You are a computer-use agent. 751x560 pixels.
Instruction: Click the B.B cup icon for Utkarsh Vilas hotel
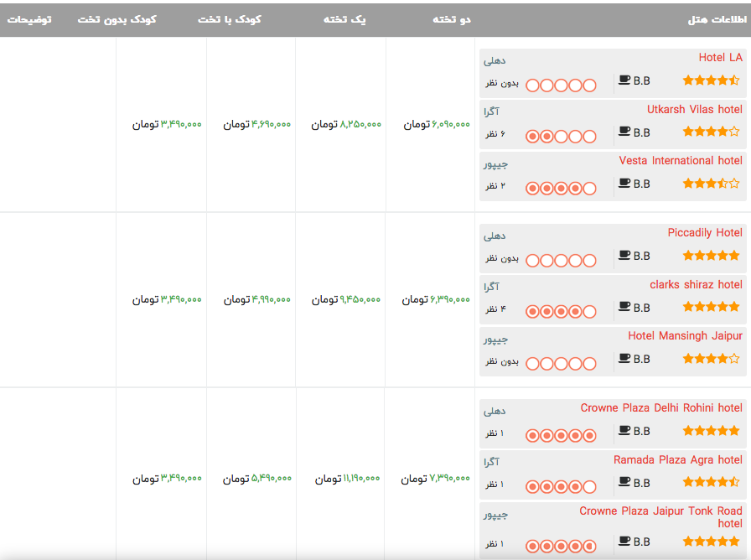tap(624, 132)
